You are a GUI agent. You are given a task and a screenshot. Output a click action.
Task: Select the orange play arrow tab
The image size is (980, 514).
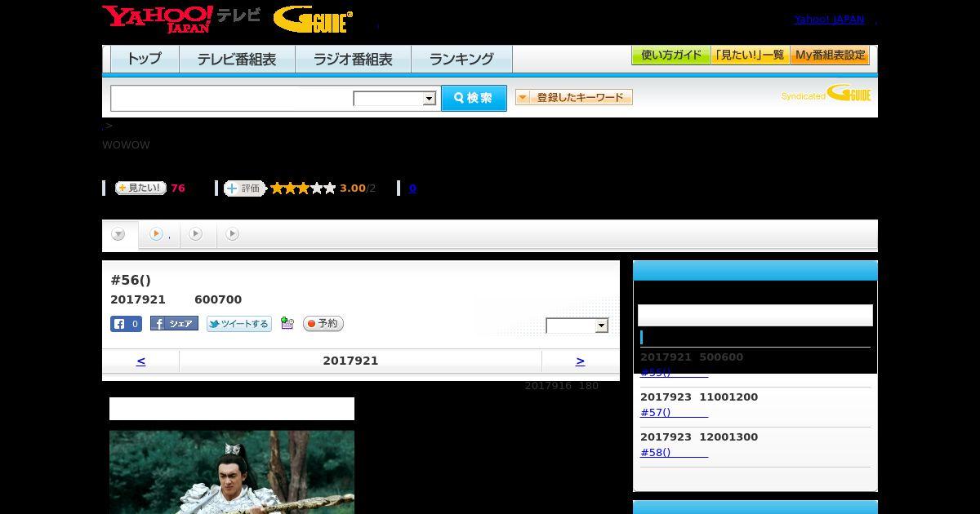click(159, 235)
